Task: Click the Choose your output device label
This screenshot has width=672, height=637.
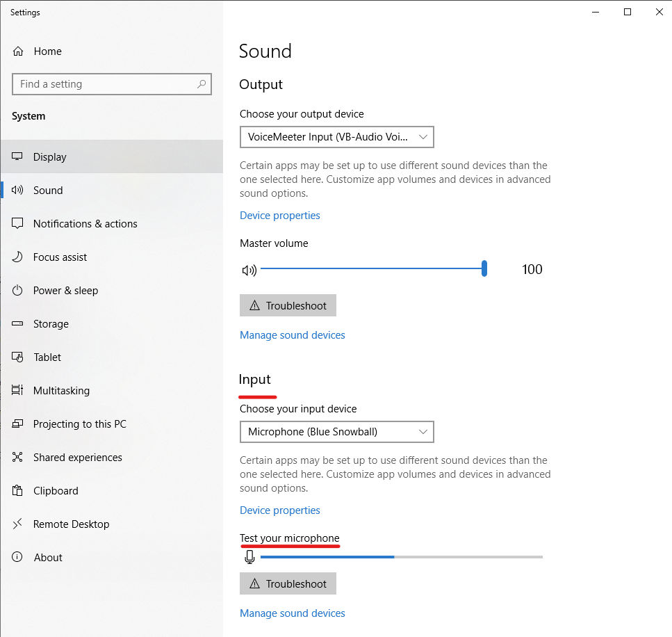Action: (302, 113)
